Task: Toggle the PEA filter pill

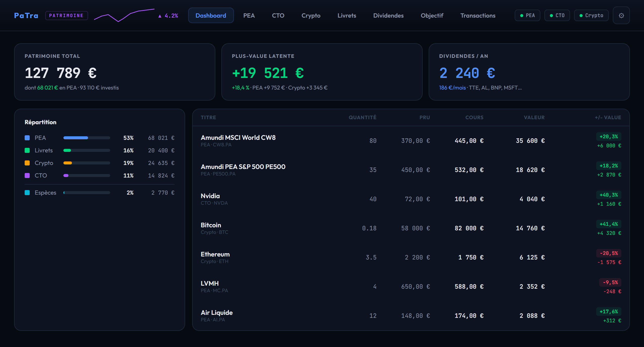Action: [x=527, y=15]
